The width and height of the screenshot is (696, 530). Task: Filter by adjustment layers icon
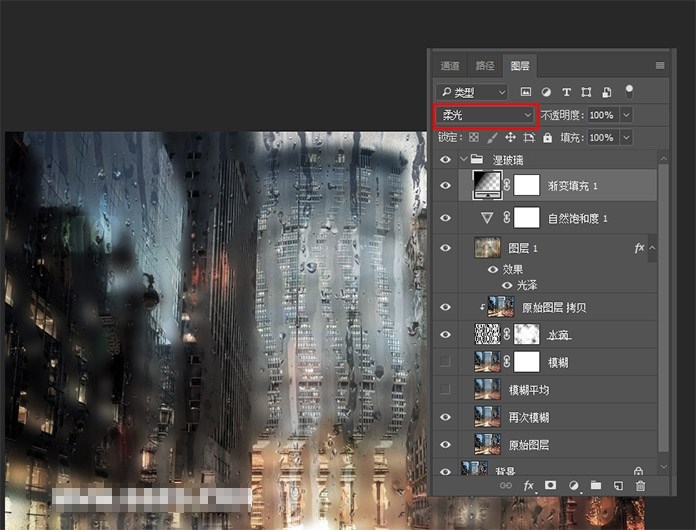click(546, 92)
